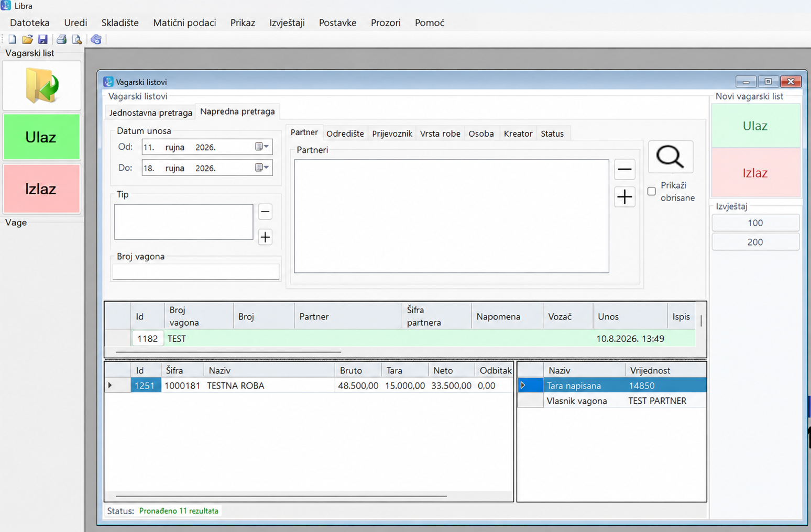
Task: Click the folder icon under Vagarski list
Action: pos(42,85)
